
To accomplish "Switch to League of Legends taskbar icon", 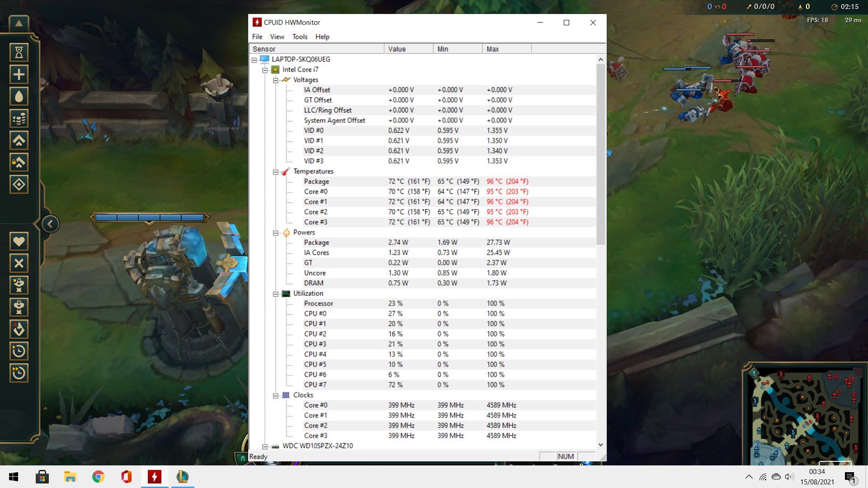I will pyautogui.click(x=182, y=477).
